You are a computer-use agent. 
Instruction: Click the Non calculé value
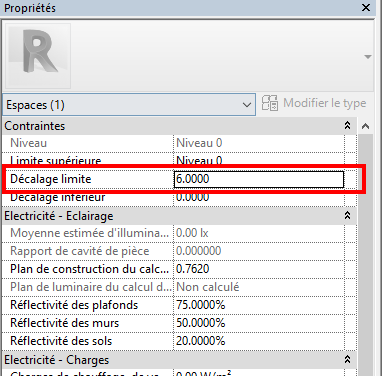(x=259, y=287)
